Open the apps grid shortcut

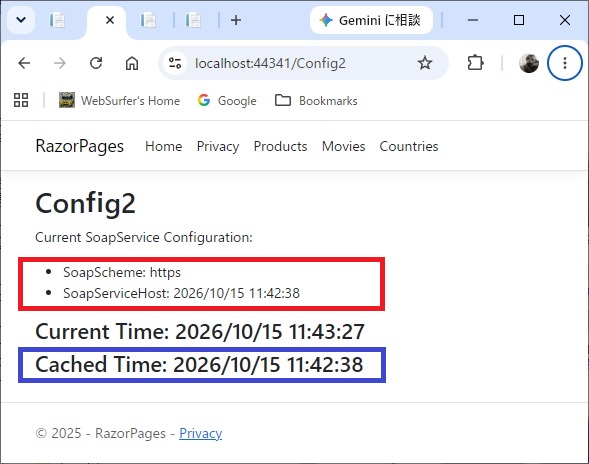[x=21, y=100]
